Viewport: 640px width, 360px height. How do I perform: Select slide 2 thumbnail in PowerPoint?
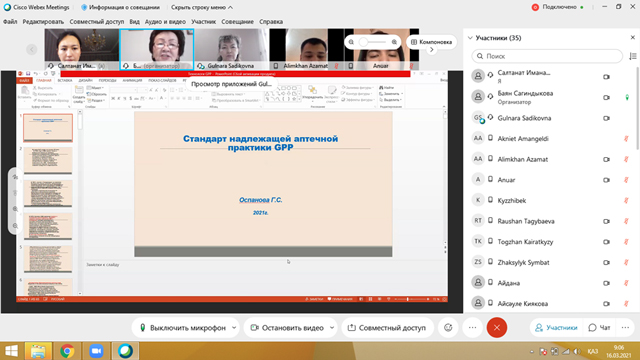pos(48,160)
